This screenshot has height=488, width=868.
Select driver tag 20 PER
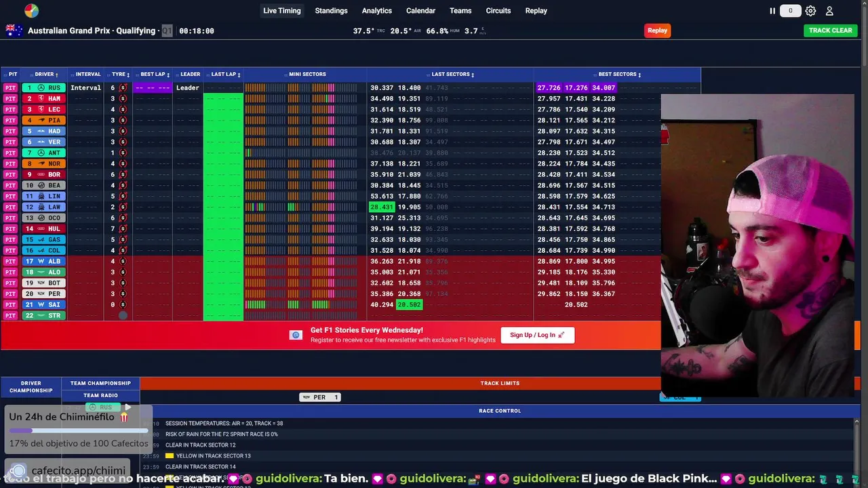pos(44,294)
